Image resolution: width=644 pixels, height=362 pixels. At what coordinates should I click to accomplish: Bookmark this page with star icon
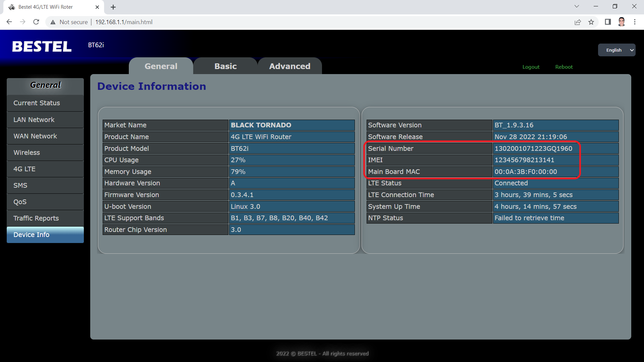point(591,22)
